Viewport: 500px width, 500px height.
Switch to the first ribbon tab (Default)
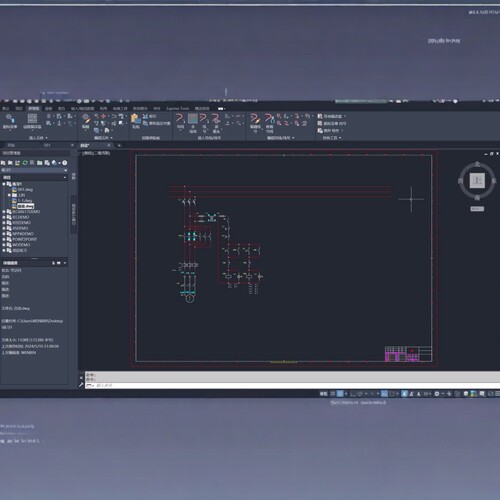click(6, 108)
